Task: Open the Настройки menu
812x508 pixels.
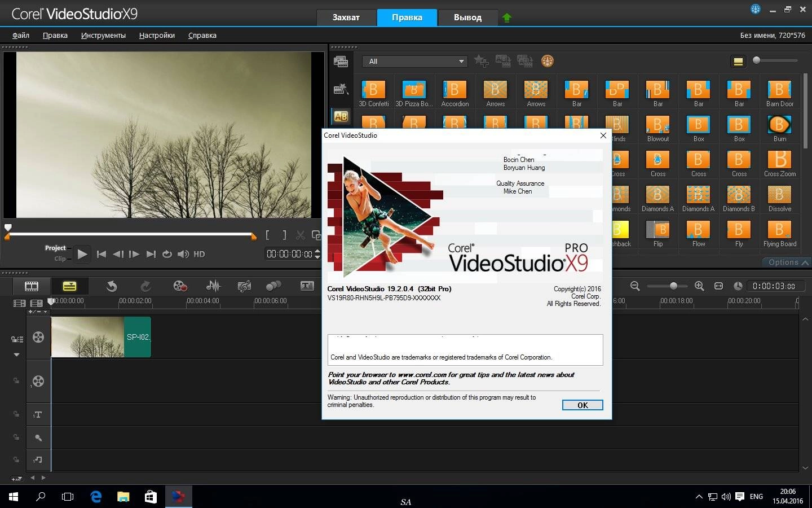Action: [x=157, y=35]
